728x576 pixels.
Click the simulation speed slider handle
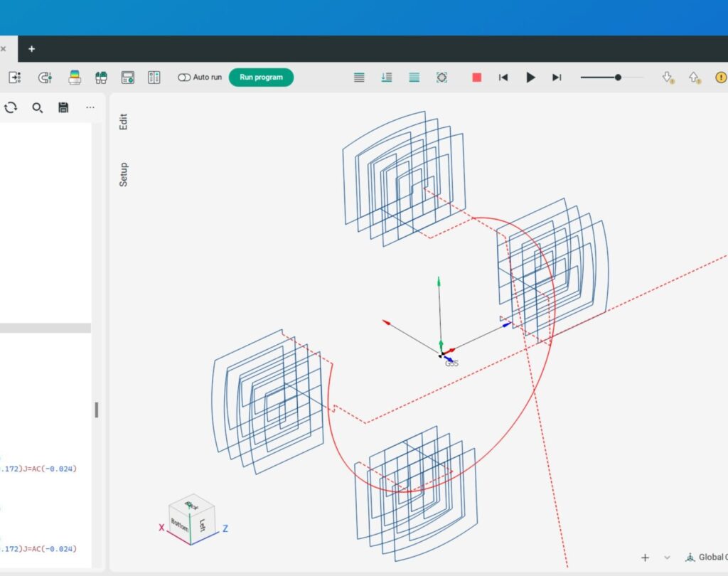tap(618, 78)
